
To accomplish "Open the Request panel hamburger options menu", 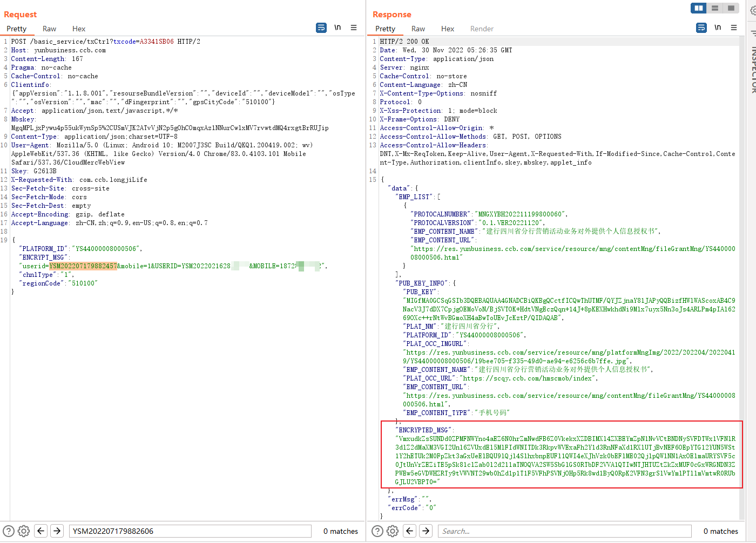I will [354, 28].
